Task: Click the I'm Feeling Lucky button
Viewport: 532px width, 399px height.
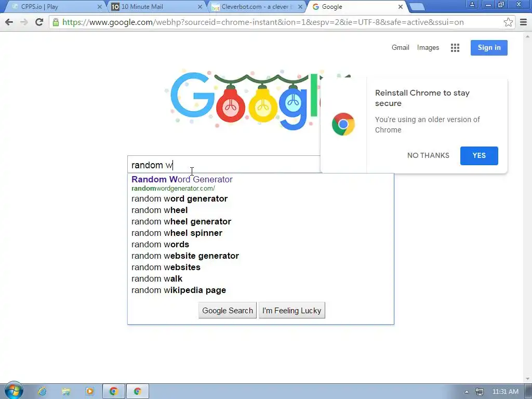Action: (x=292, y=311)
